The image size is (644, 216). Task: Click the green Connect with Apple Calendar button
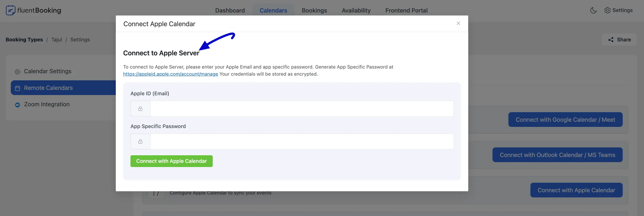click(x=171, y=161)
